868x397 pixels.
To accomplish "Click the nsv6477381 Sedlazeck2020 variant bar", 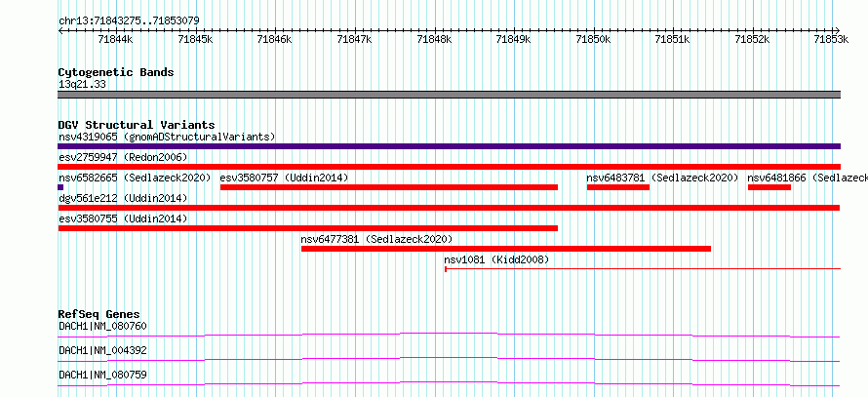I will click(506, 249).
